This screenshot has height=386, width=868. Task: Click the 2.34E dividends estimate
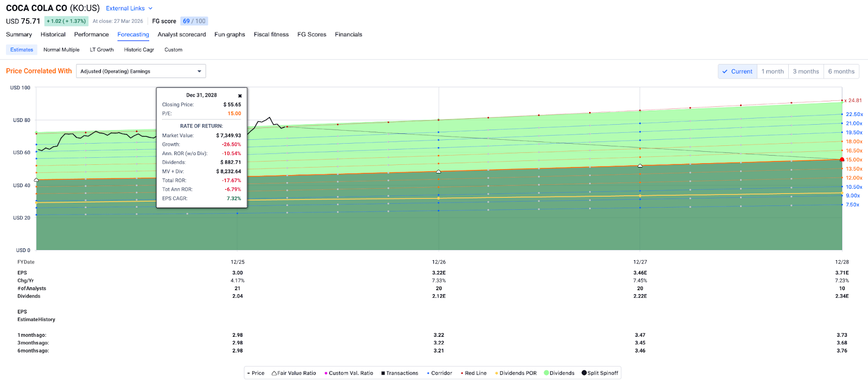[x=842, y=296]
